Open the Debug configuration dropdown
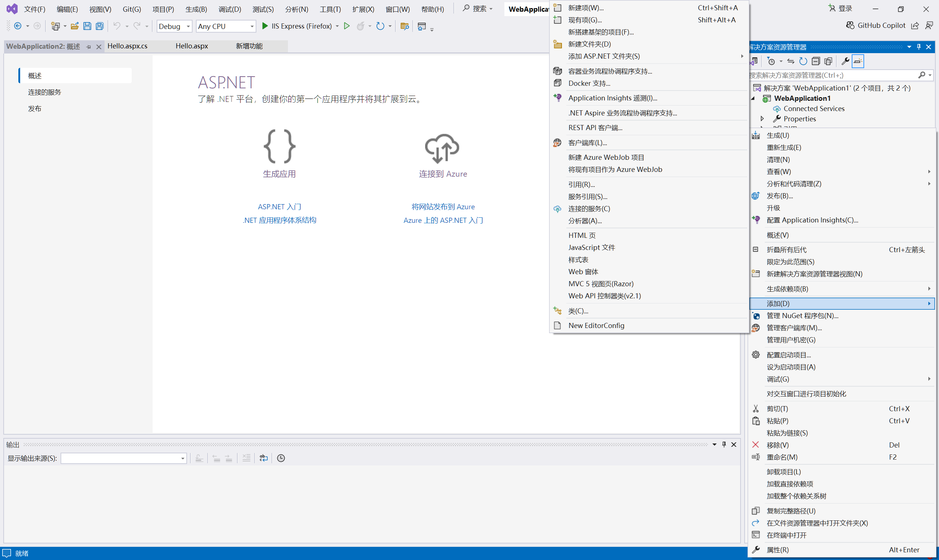The image size is (939, 560). pyautogui.click(x=174, y=26)
